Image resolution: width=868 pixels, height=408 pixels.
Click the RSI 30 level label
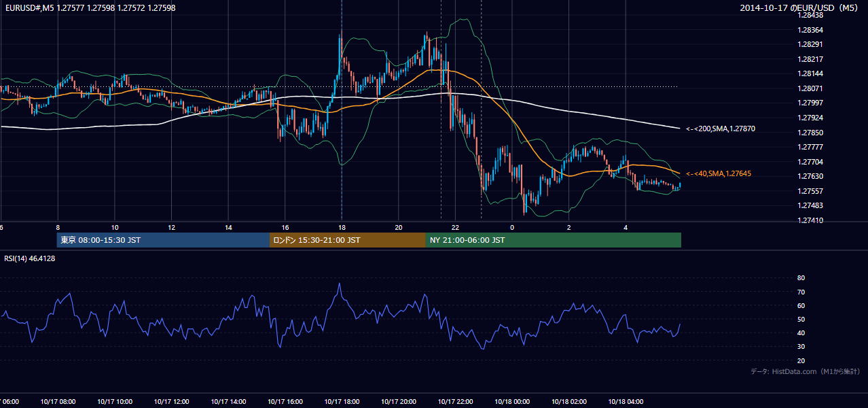click(801, 347)
